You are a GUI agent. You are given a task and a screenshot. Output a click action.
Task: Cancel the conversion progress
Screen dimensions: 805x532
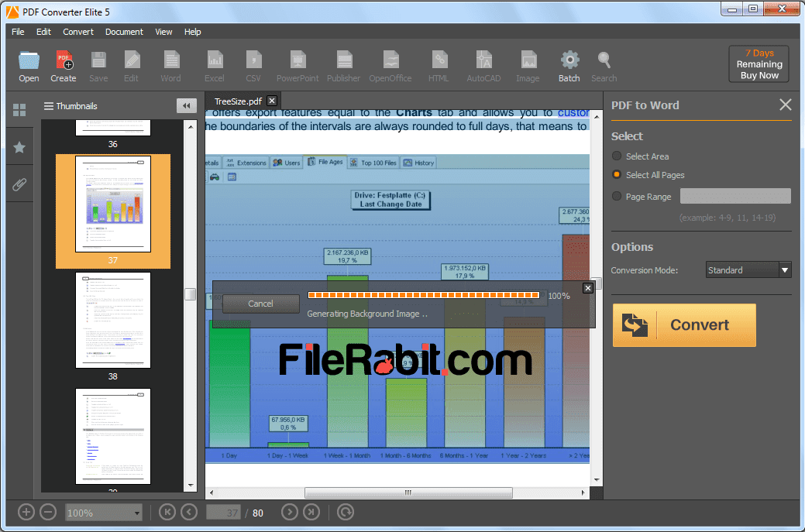tap(261, 304)
